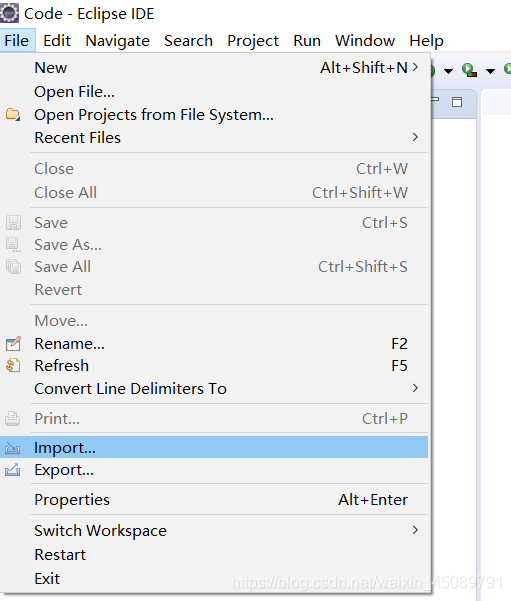This screenshot has height=601, width=511.
Task: Open the Navigate menu
Action: coord(117,40)
